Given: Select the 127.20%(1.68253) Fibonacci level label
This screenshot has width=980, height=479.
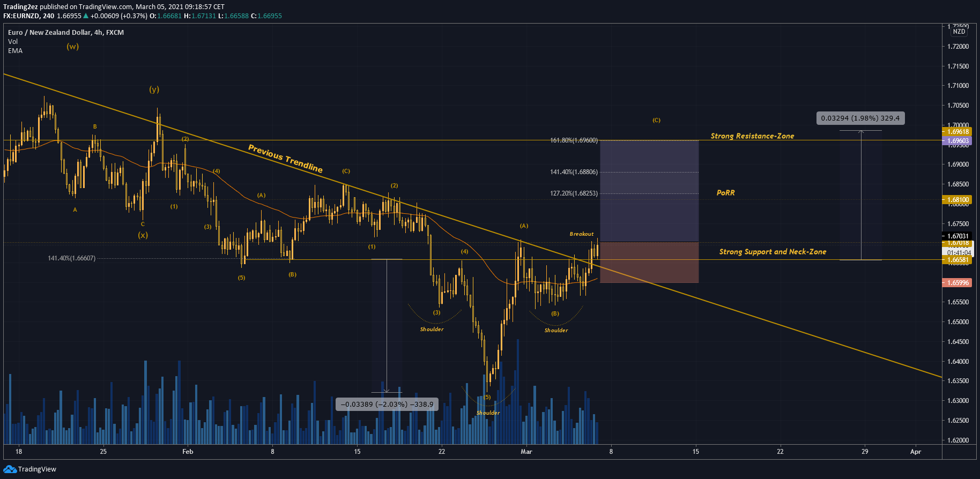Looking at the screenshot, I should coord(574,193).
